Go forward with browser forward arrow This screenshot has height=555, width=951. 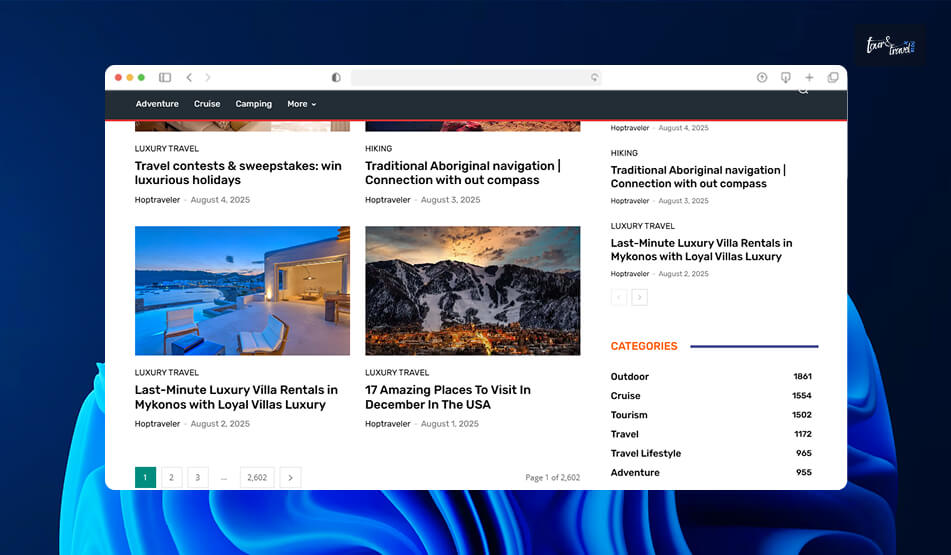(x=208, y=77)
